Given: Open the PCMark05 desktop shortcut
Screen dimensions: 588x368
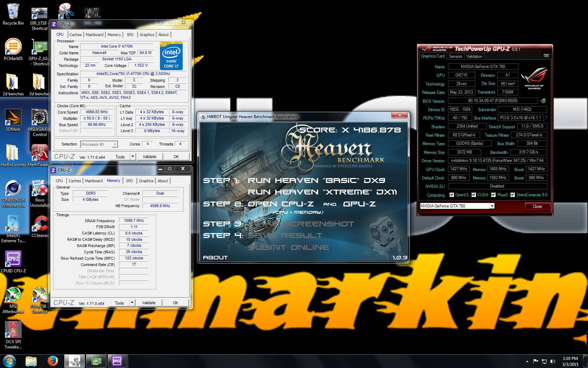Looking at the screenshot, I should point(13,49).
